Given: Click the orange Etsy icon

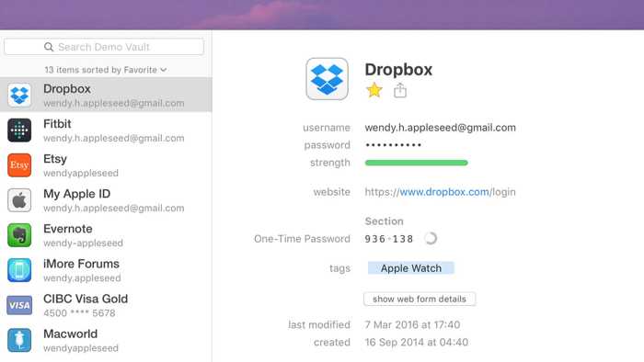Looking at the screenshot, I should pos(19,165).
